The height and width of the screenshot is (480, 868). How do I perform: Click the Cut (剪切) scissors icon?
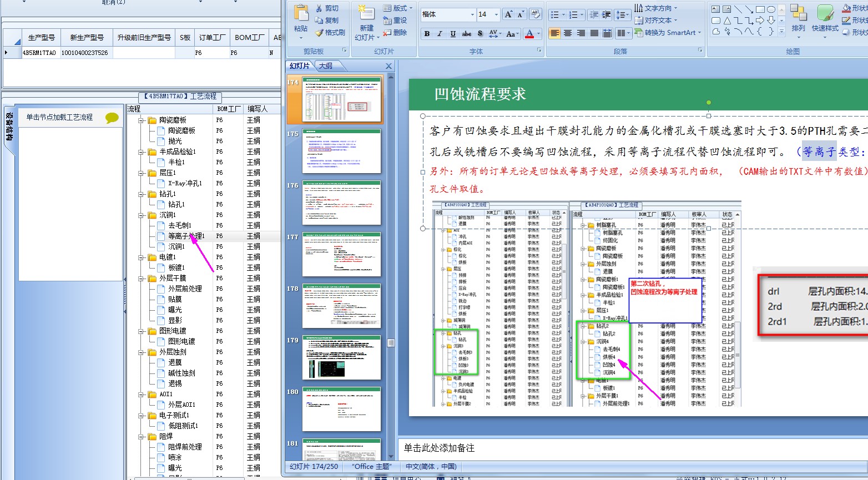[x=319, y=8]
